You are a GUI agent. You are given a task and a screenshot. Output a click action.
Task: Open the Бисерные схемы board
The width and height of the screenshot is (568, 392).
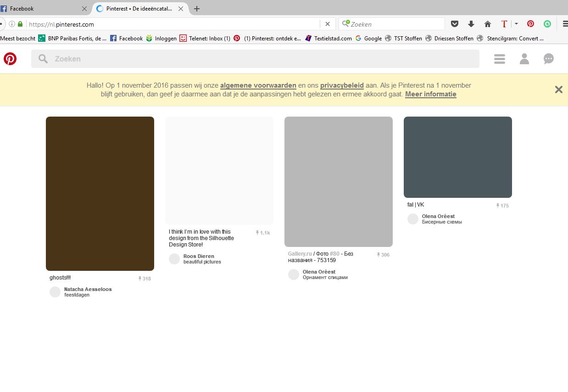pyautogui.click(x=442, y=222)
